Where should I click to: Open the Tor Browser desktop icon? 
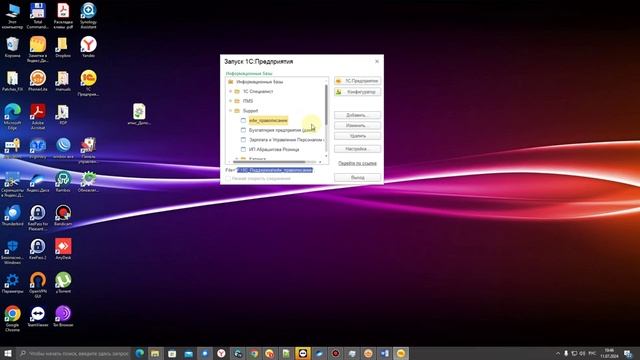click(x=63, y=316)
